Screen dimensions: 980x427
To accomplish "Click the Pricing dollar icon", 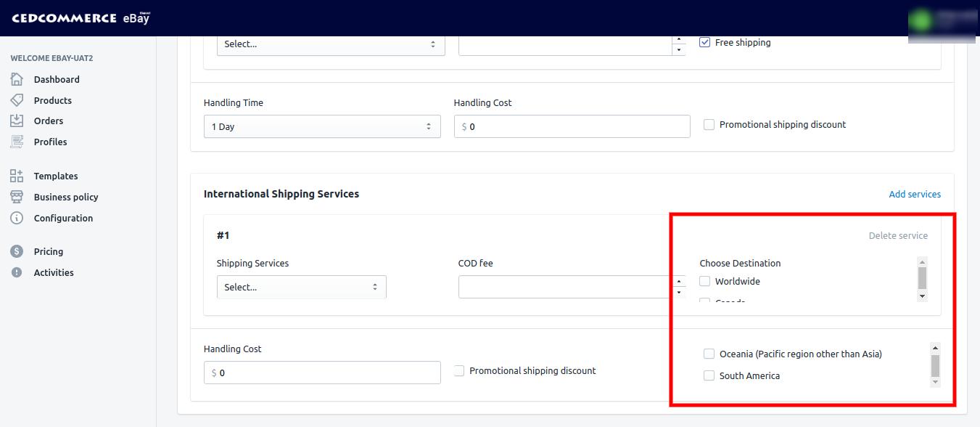I will coord(17,251).
